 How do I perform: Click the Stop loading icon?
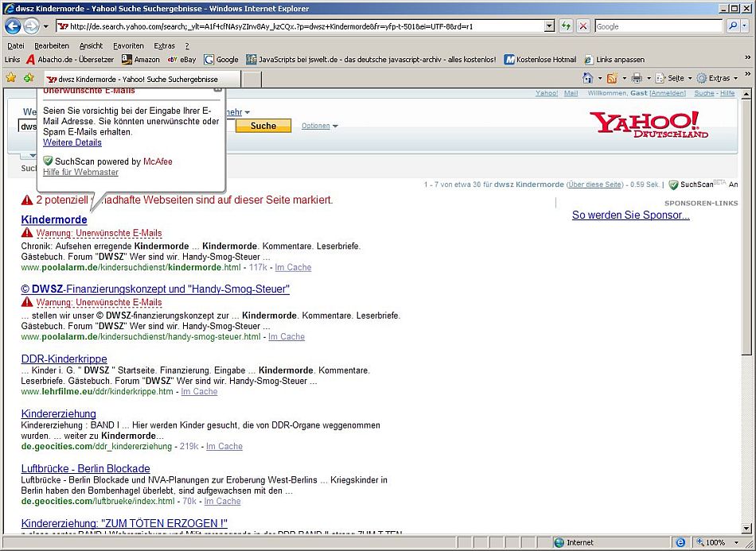(x=583, y=26)
